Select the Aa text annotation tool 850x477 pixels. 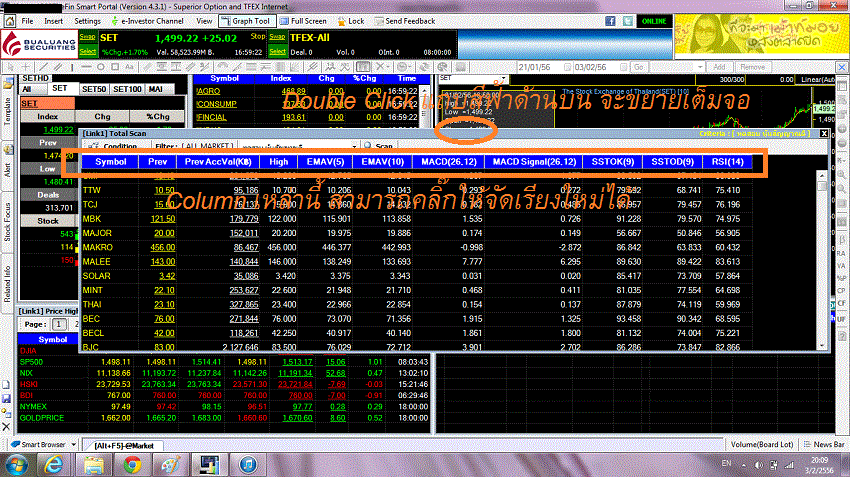point(129,67)
